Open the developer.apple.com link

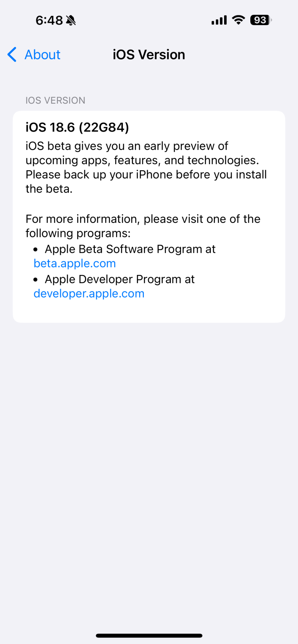click(x=89, y=294)
